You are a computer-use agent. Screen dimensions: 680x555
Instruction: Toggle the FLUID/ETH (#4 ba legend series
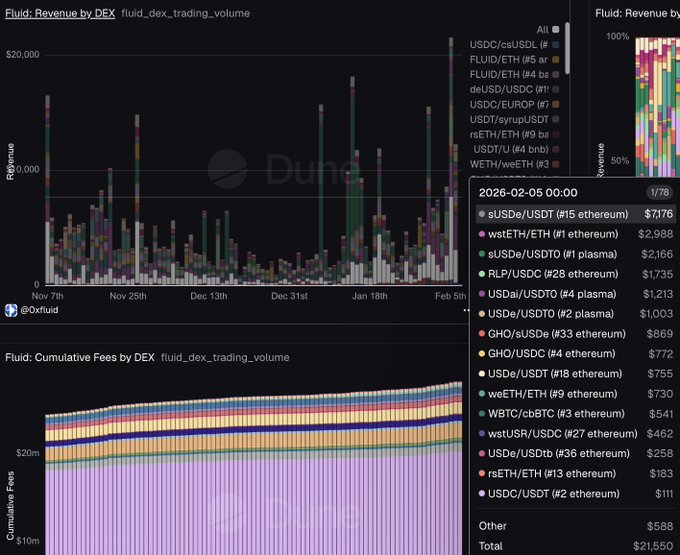[514, 75]
